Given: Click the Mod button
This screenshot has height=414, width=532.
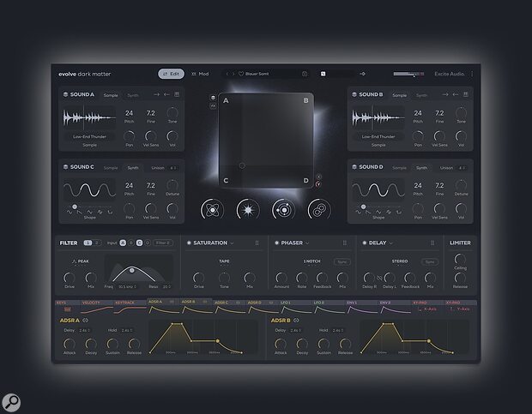Looking at the screenshot, I should point(200,74).
